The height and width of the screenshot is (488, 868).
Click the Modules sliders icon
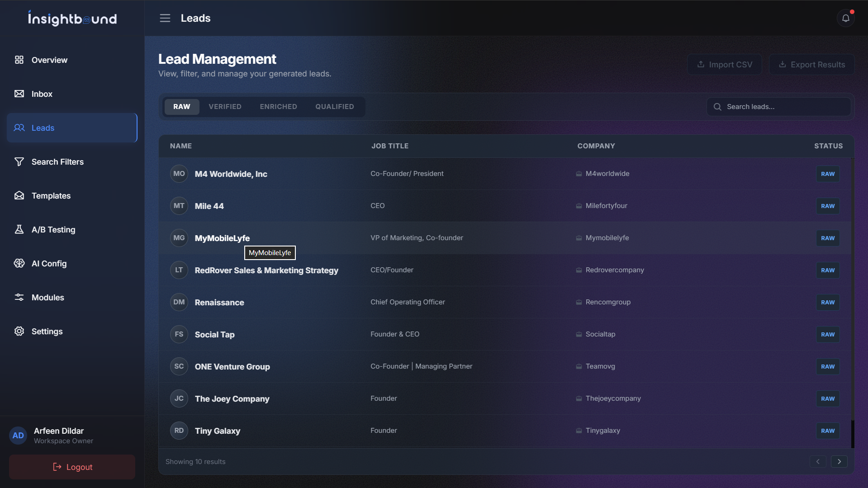(x=19, y=297)
